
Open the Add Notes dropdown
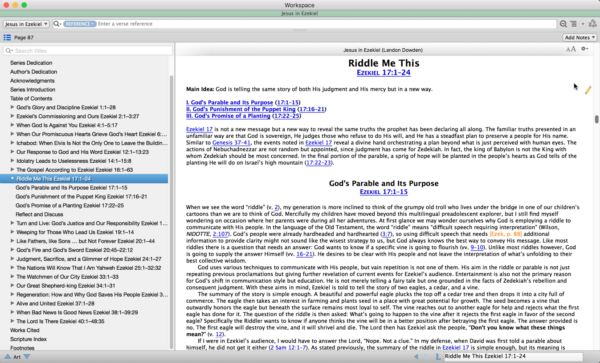tap(580, 37)
